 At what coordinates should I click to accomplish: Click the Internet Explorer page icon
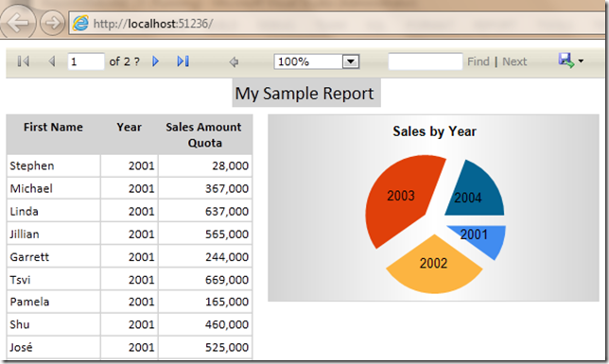[80, 24]
